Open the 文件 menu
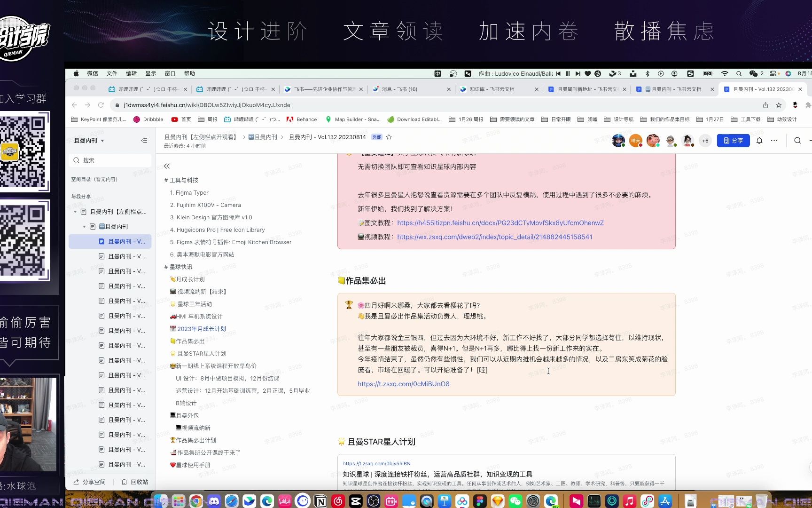The image size is (812, 508). [112, 73]
